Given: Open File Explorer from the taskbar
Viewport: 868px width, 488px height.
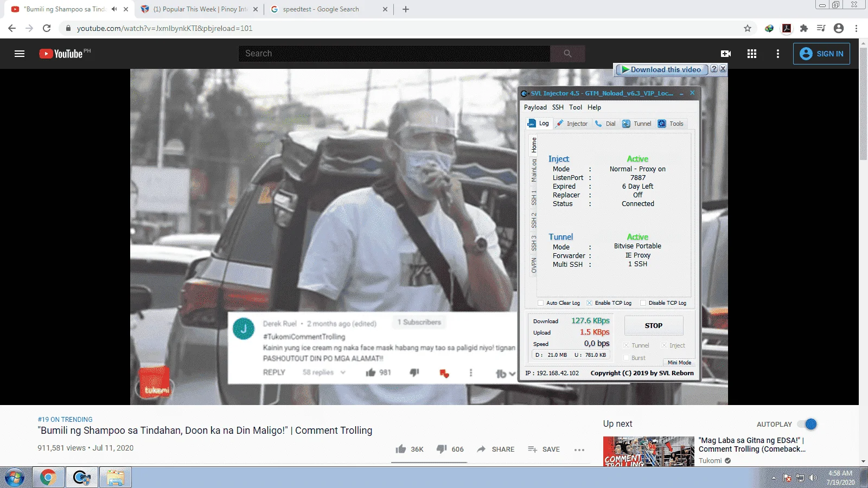Looking at the screenshot, I should [x=116, y=478].
